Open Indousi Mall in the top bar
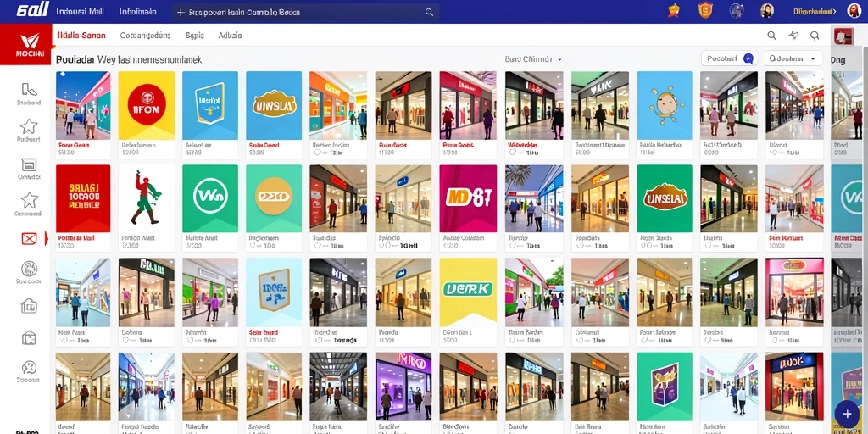 point(81,11)
